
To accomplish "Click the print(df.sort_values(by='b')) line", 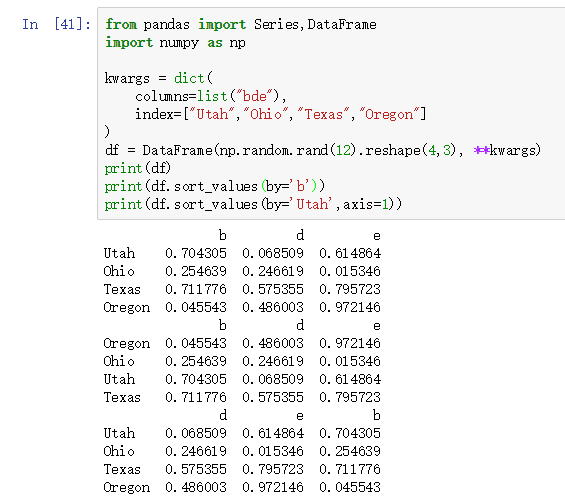I will click(x=215, y=186).
